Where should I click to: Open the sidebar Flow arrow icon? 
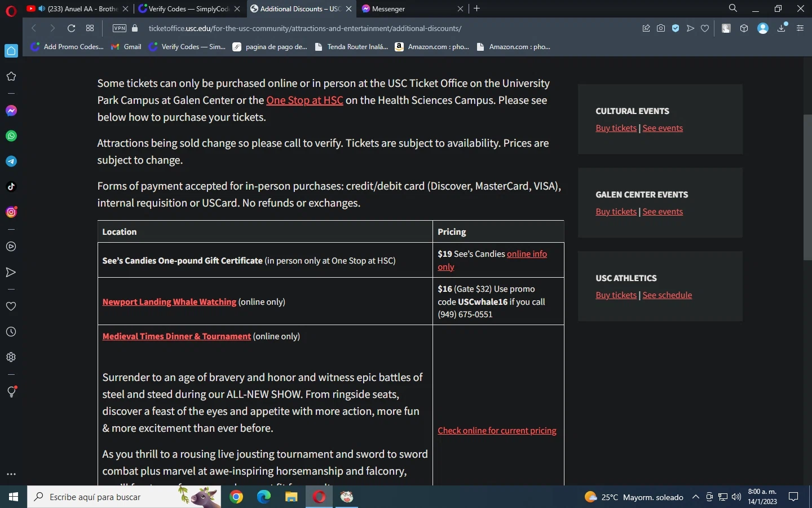(11, 273)
